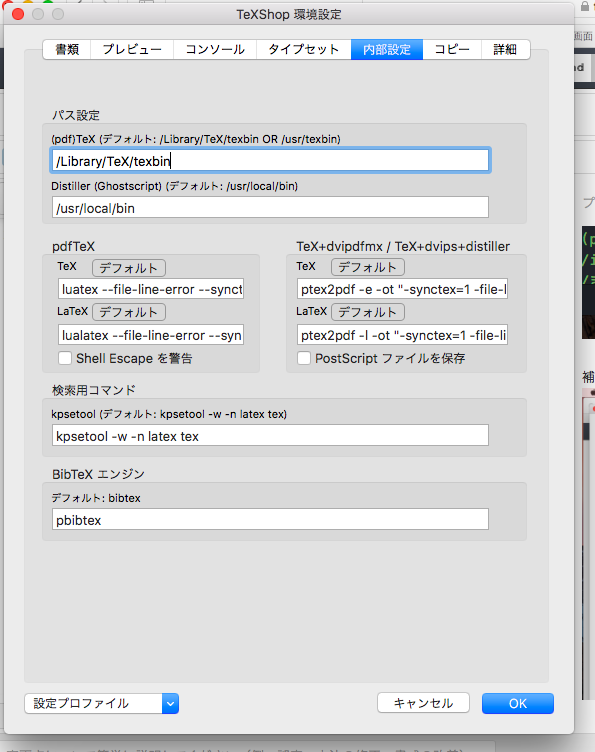Click the lualatex command input field
This screenshot has width=595, height=752.
151,335
